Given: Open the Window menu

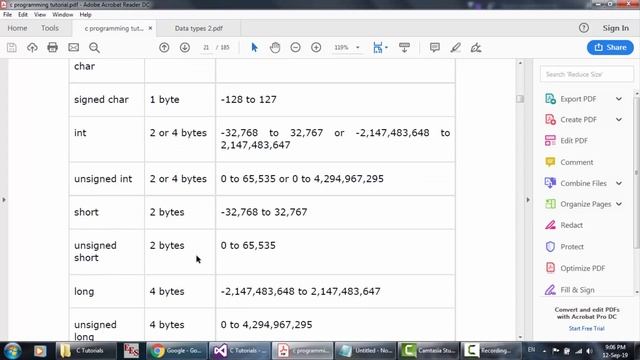Looking at the screenshot, I should (62, 15).
